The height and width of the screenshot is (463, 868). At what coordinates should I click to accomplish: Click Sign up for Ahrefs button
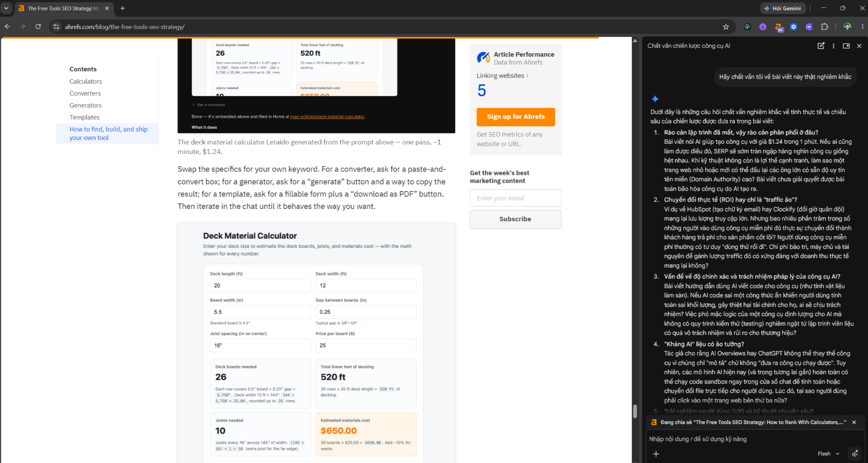coord(516,117)
